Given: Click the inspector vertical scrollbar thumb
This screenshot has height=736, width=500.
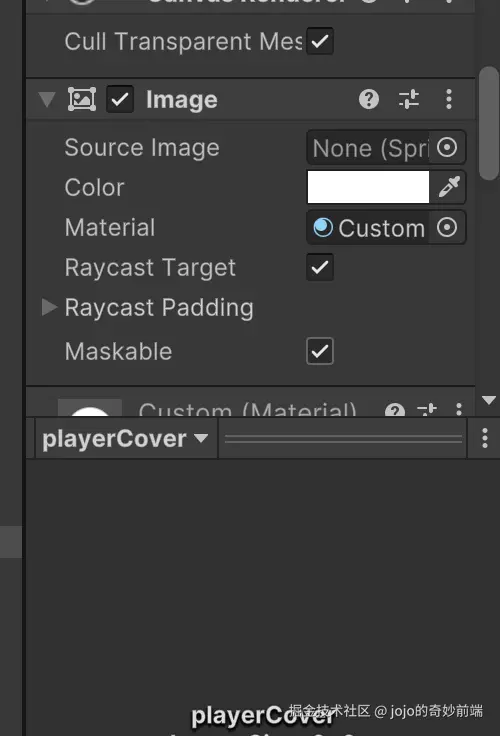Looking at the screenshot, I should point(489,123).
